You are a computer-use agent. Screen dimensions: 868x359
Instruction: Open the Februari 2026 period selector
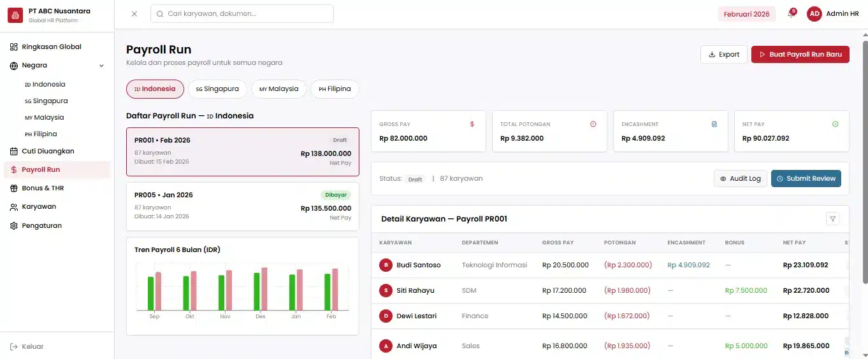coord(746,14)
